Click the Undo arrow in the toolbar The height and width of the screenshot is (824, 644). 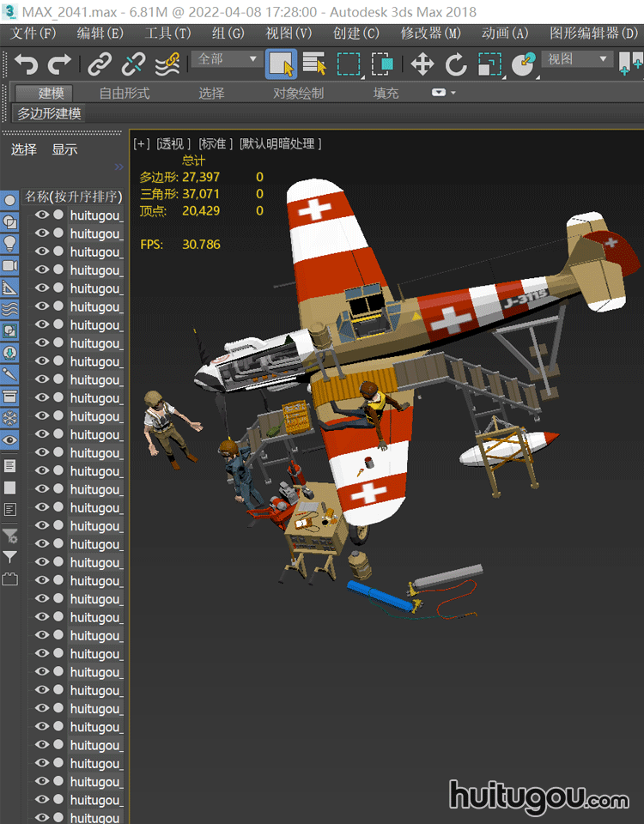click(27, 64)
